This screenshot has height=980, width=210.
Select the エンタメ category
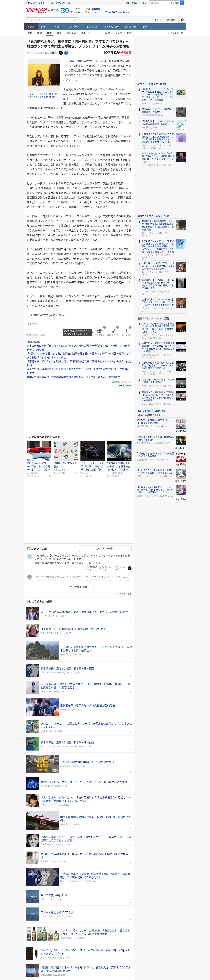click(x=71, y=33)
